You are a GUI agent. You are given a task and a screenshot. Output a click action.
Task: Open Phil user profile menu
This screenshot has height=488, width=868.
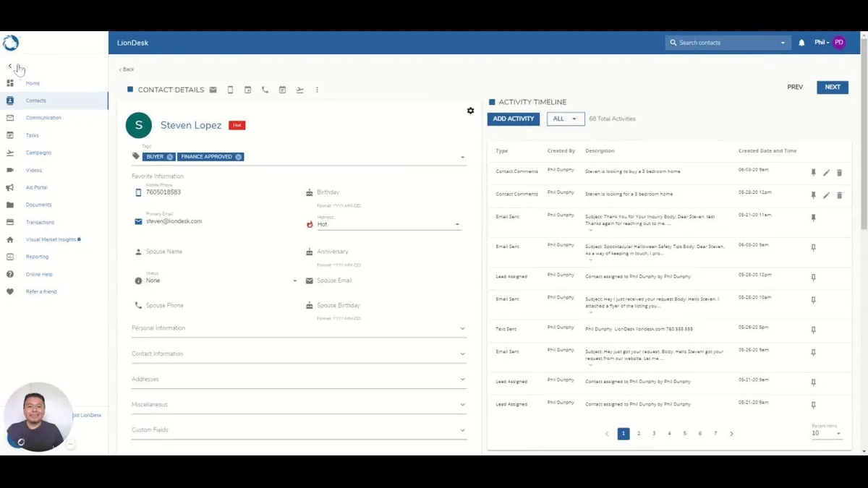830,43
